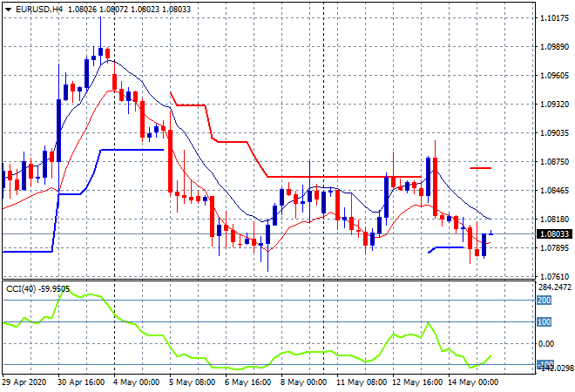This screenshot has width=575, height=392.
Task: Click the CCI maximum value 284.2472
Action: [555, 287]
